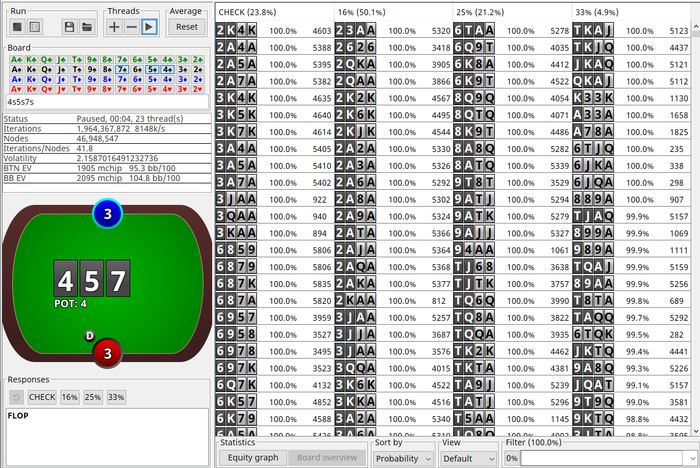This screenshot has height=468, width=700.
Task: Click the 16% (50.1%) column header
Action: click(x=393, y=12)
